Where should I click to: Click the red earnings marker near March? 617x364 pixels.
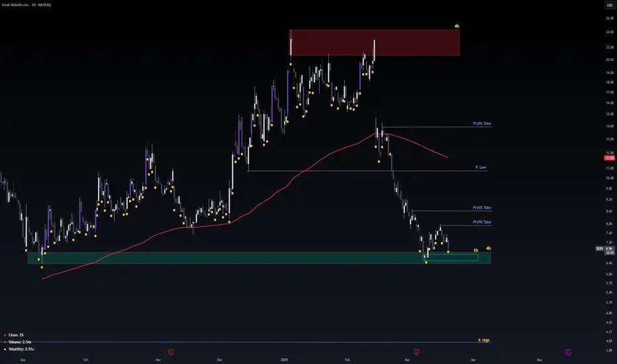pos(416,352)
